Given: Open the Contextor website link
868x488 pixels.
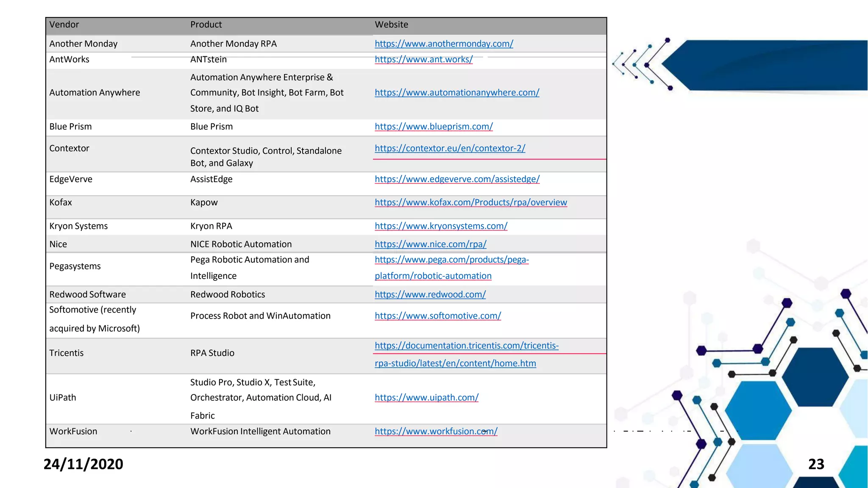Looking at the screenshot, I should coord(450,148).
